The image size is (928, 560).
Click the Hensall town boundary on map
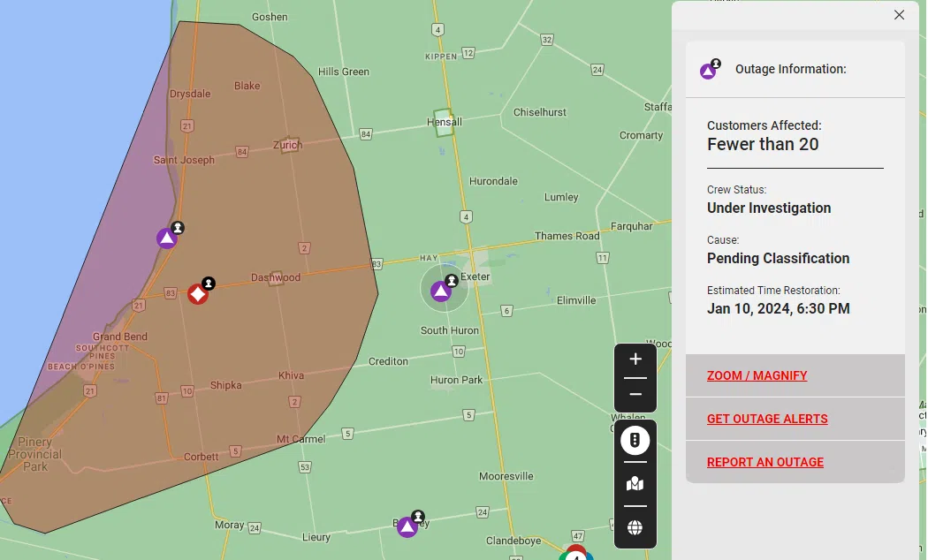pos(444,122)
